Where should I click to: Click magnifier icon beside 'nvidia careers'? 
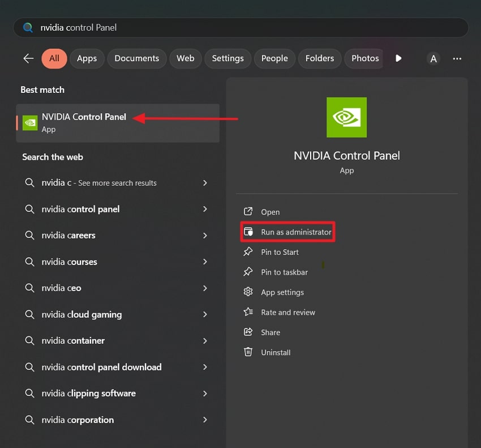[29, 236]
